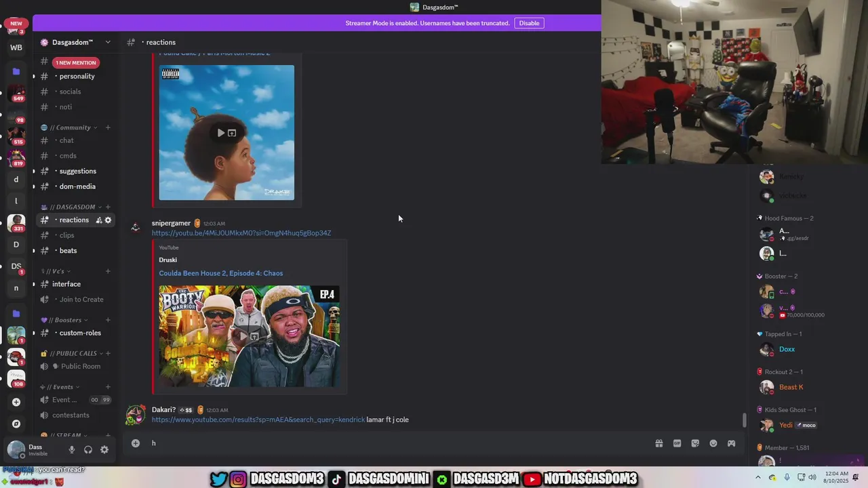Open member Doxx in member list
Screen dimensions: 868x488
tap(787, 349)
